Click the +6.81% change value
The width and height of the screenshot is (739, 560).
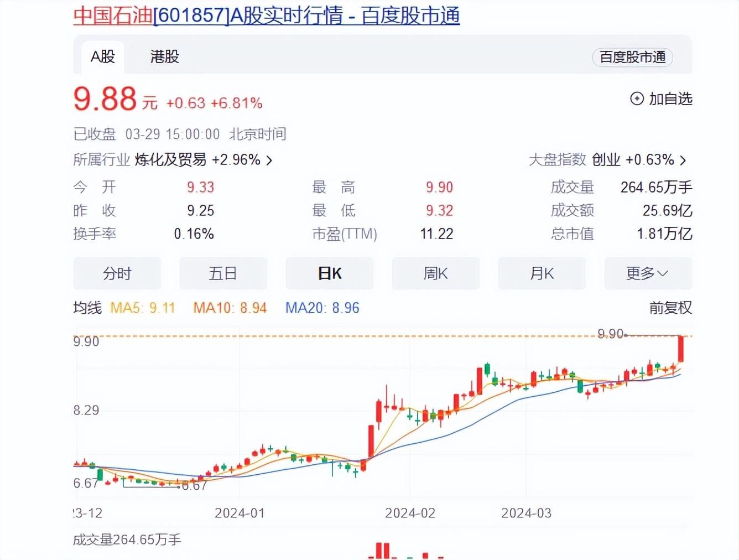(x=237, y=103)
